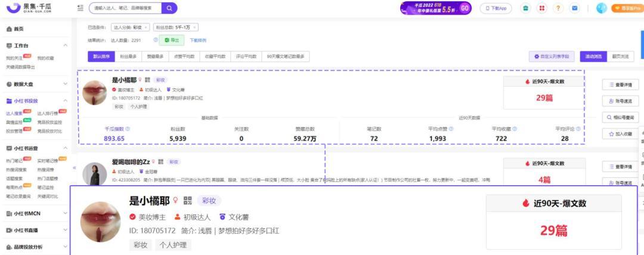Click 加入收藏 for 是小橘耶
Viewport: 644px width, 255px height.
pos(620,134)
